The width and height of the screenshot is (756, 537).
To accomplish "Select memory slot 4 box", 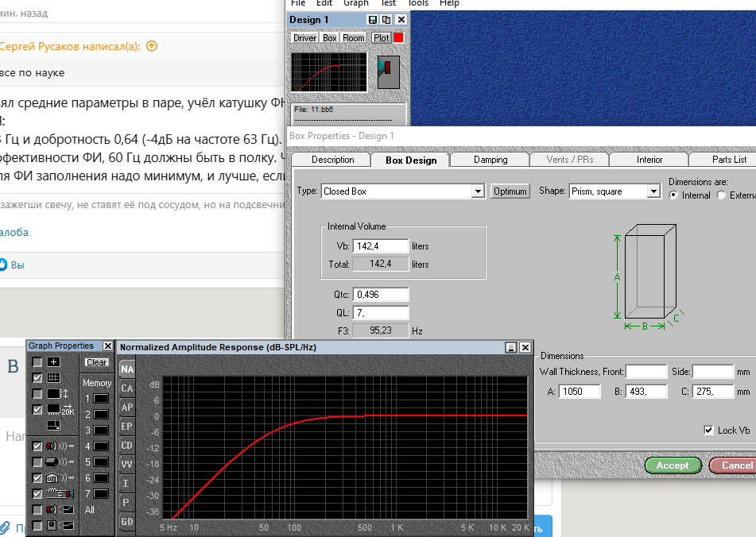I will pyautogui.click(x=101, y=446).
